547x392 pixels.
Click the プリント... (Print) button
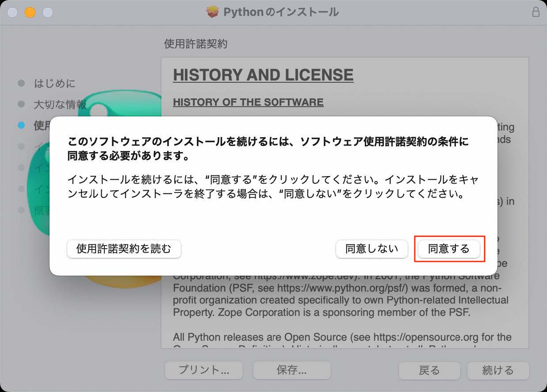204,370
